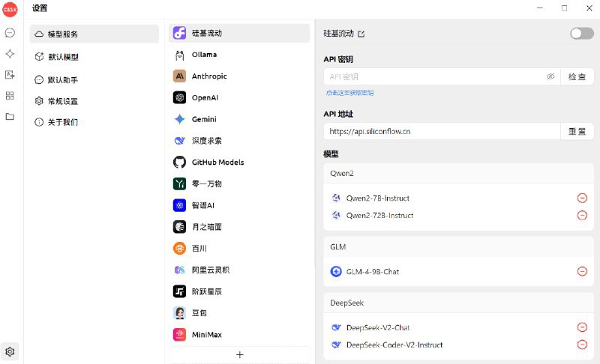Click the sparkle agents icon in left sidebar
This screenshot has height=364, width=600.
pos(10,54)
